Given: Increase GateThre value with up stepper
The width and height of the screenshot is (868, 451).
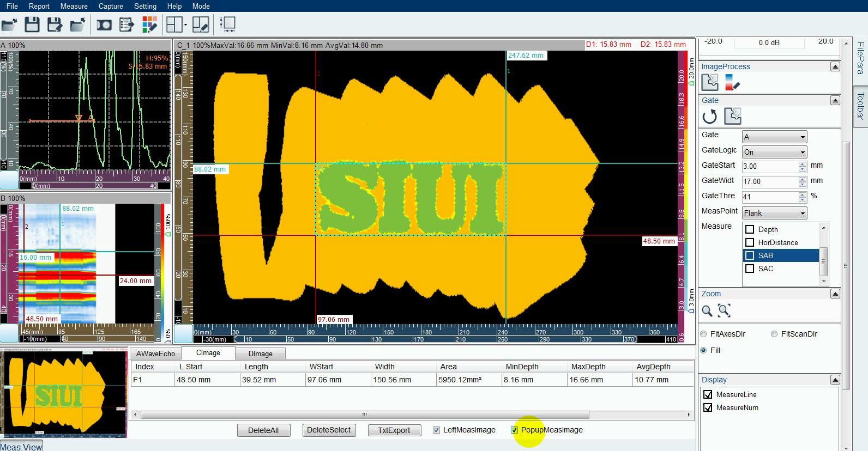Looking at the screenshot, I should pyautogui.click(x=802, y=194).
